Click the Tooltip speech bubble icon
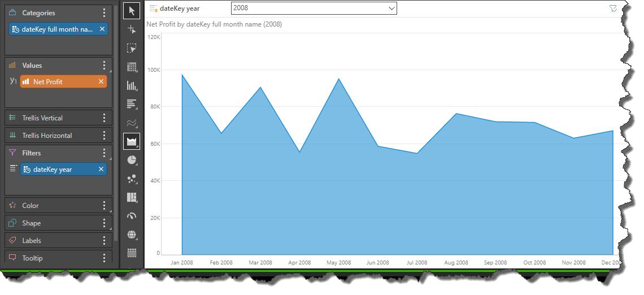This screenshot has height=295, width=644. click(x=12, y=258)
